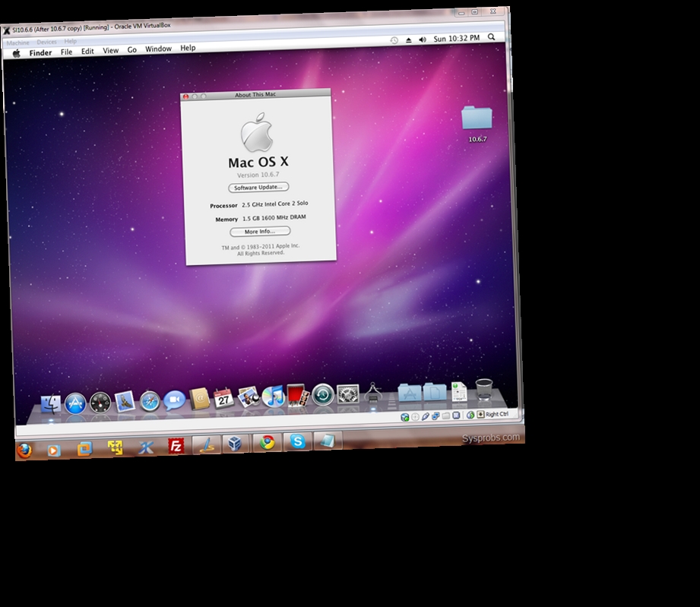700x607 pixels.
Task: Open the File menu
Action: tap(67, 52)
